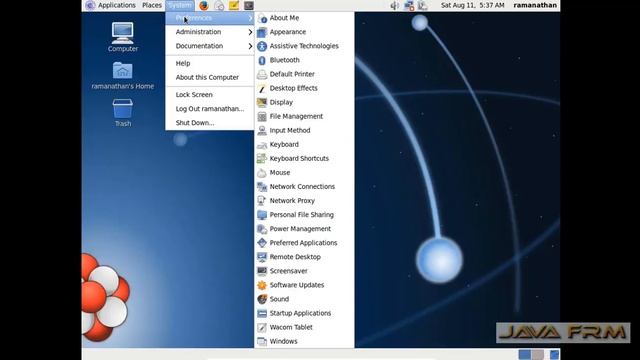Screen dimensions: 640x360
Task: Click the Desktop Effects label
Action: [x=293, y=88]
